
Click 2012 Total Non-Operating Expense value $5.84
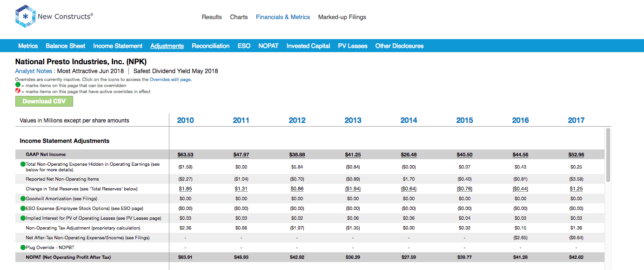coord(297,167)
